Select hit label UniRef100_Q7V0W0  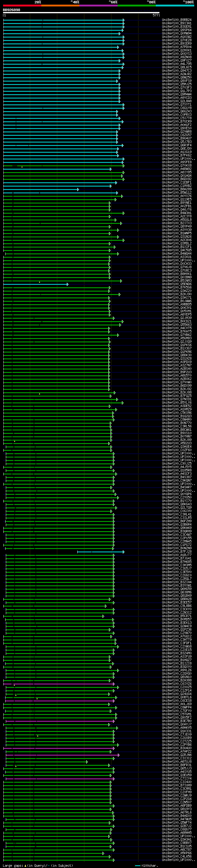pos(177,382)
